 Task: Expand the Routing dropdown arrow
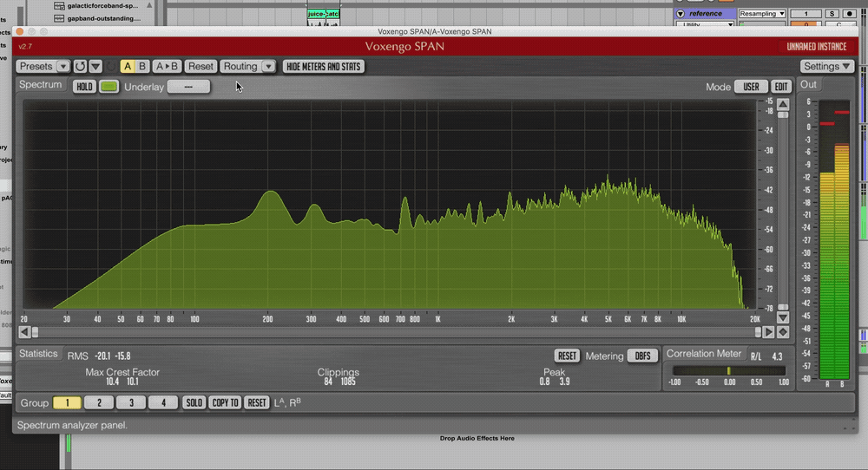click(x=268, y=67)
